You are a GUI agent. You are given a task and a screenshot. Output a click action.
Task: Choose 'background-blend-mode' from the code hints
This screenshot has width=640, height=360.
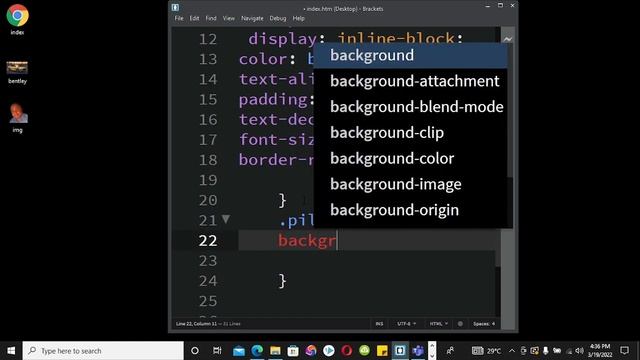pyautogui.click(x=411, y=107)
